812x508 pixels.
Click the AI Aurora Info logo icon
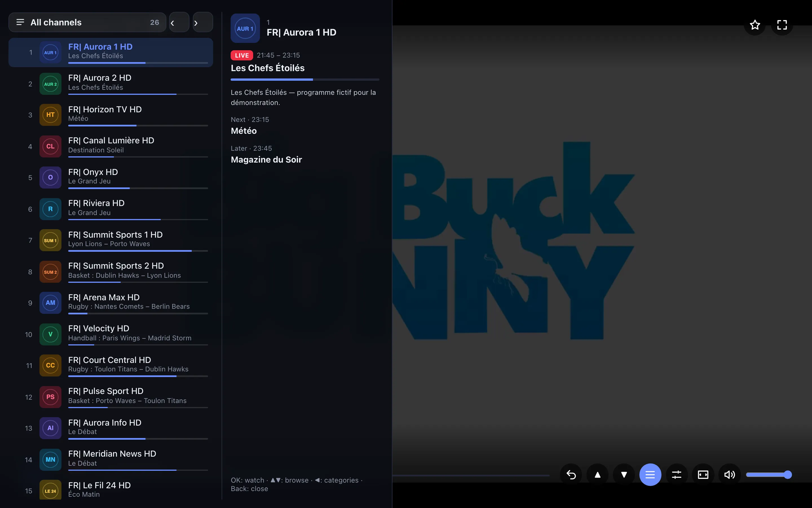tap(50, 428)
